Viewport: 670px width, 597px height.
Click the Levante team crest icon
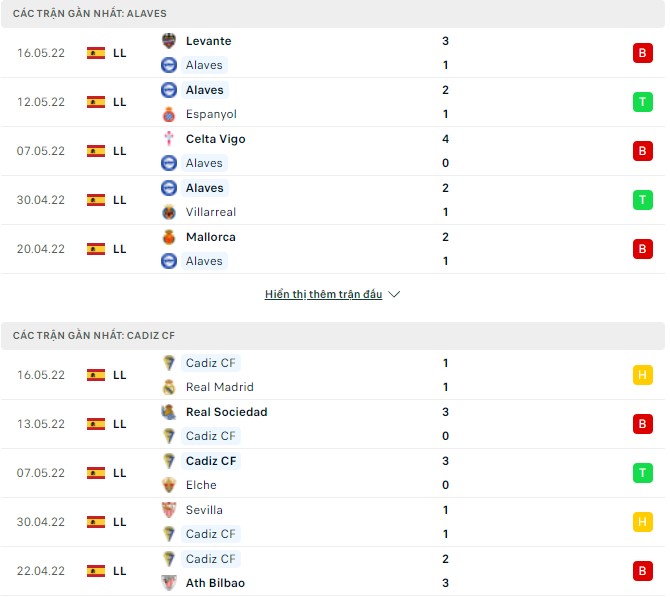point(169,41)
